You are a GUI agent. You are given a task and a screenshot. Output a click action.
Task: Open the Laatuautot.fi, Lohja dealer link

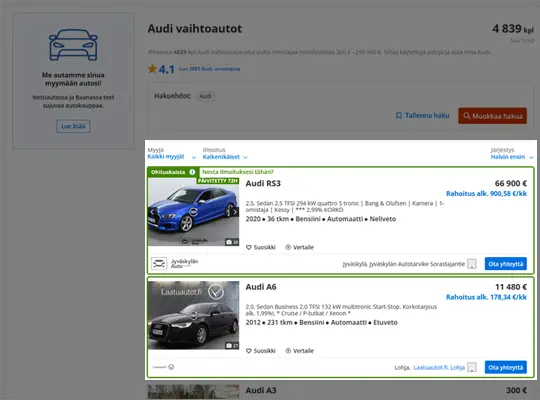click(x=439, y=368)
